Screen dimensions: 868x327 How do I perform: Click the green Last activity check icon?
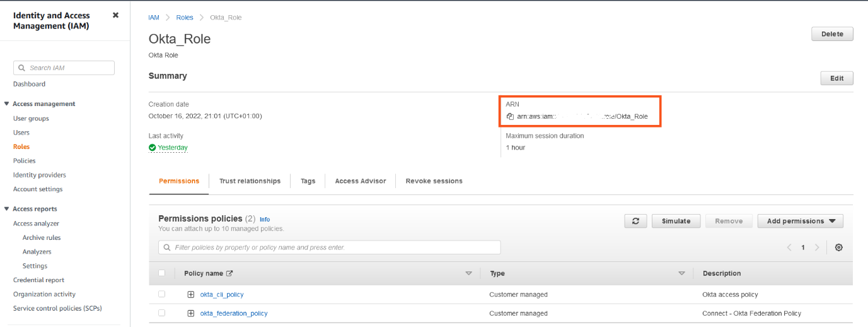coord(153,148)
